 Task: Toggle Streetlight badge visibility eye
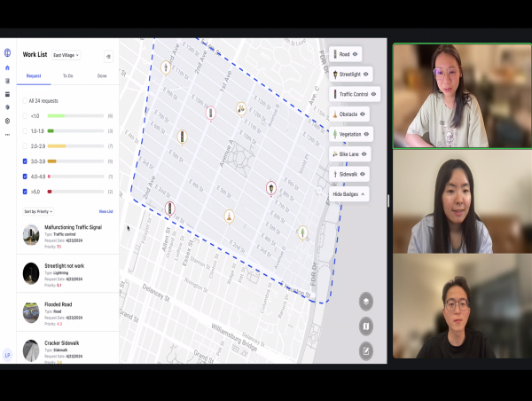pos(365,74)
